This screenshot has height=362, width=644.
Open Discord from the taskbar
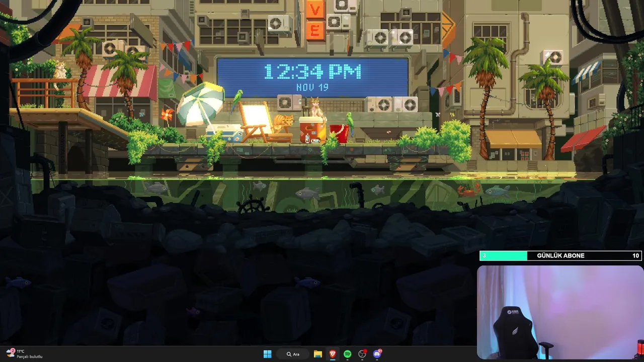[377, 354]
